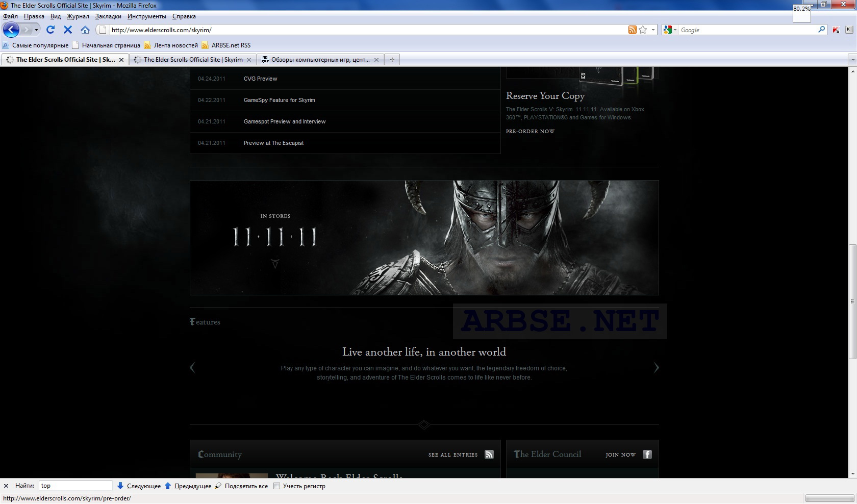Image resolution: width=857 pixels, height=504 pixels.
Task: Click the down arrow emblem below 11·11·11
Action: coord(275,263)
